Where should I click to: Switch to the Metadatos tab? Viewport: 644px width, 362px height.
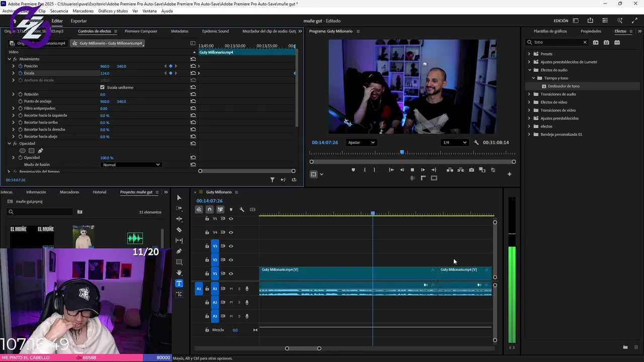(x=180, y=31)
